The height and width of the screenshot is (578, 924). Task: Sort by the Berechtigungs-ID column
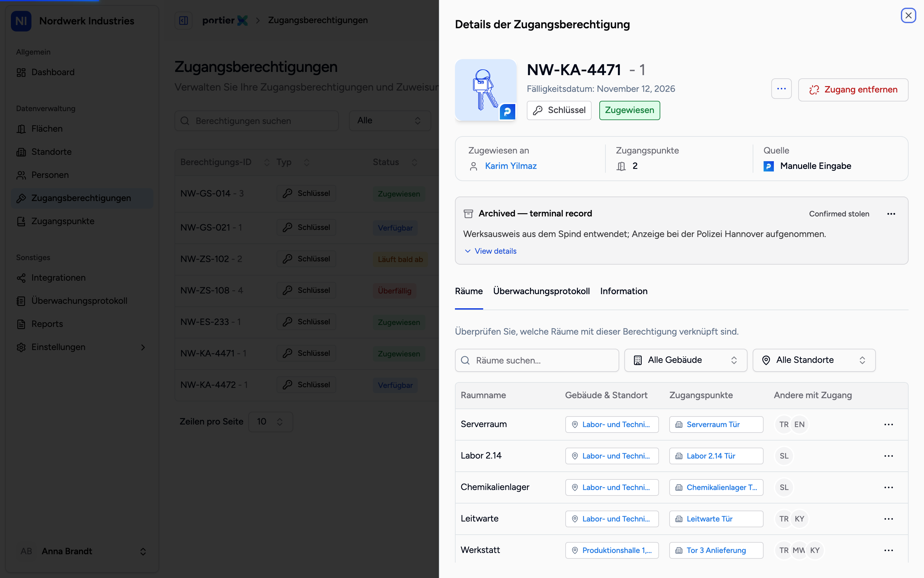(225, 162)
